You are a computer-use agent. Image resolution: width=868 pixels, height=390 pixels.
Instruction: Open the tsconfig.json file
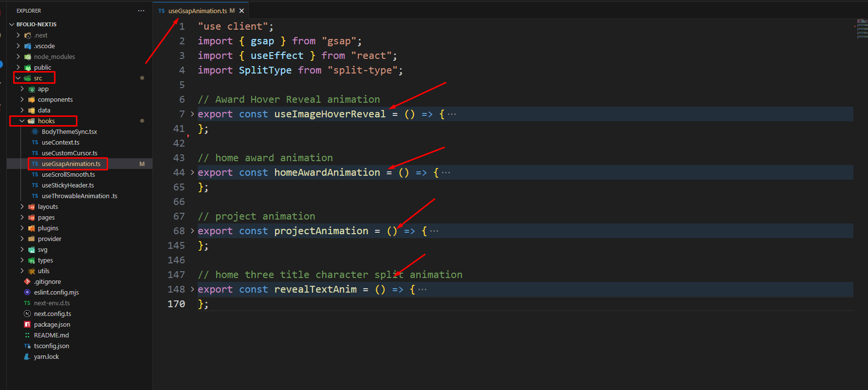(52, 346)
